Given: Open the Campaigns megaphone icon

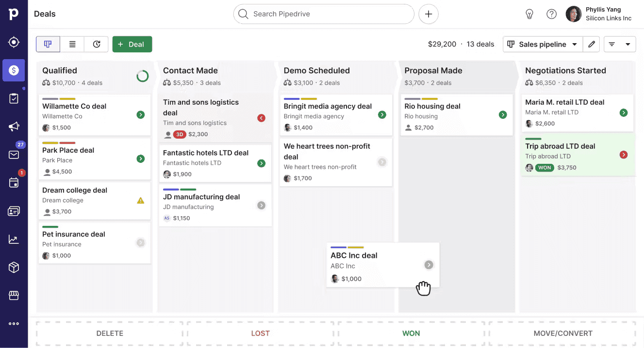Looking at the screenshot, I should [x=14, y=126].
